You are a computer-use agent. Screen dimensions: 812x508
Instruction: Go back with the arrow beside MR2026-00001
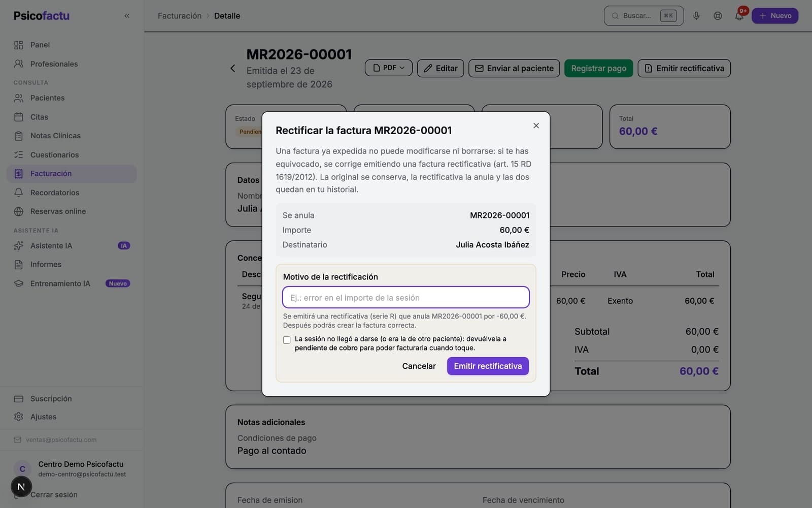(x=232, y=68)
